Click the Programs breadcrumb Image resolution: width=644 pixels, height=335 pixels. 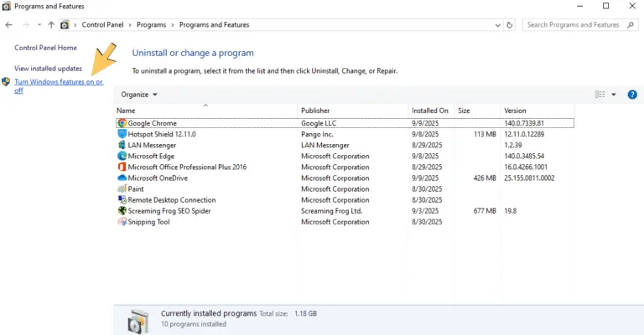coord(151,25)
